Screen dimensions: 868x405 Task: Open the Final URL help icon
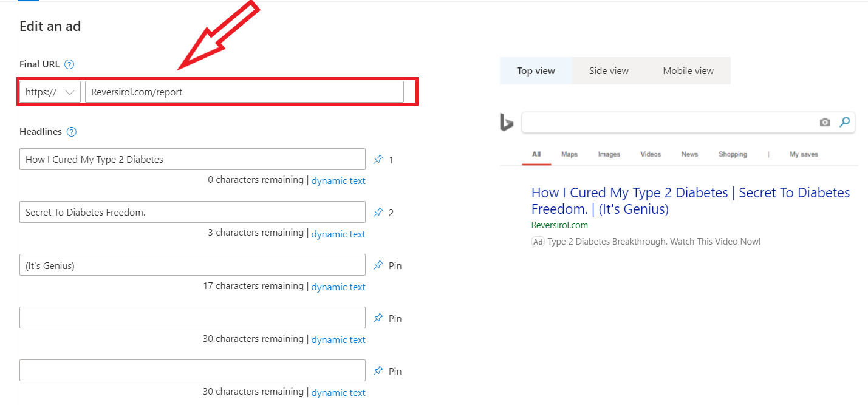(x=69, y=64)
